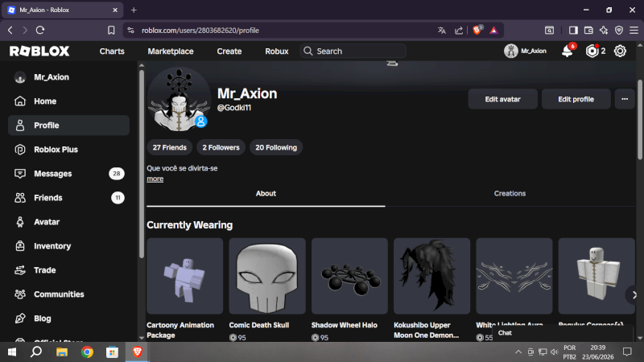
Task: Open the Create page
Action: pyautogui.click(x=229, y=51)
